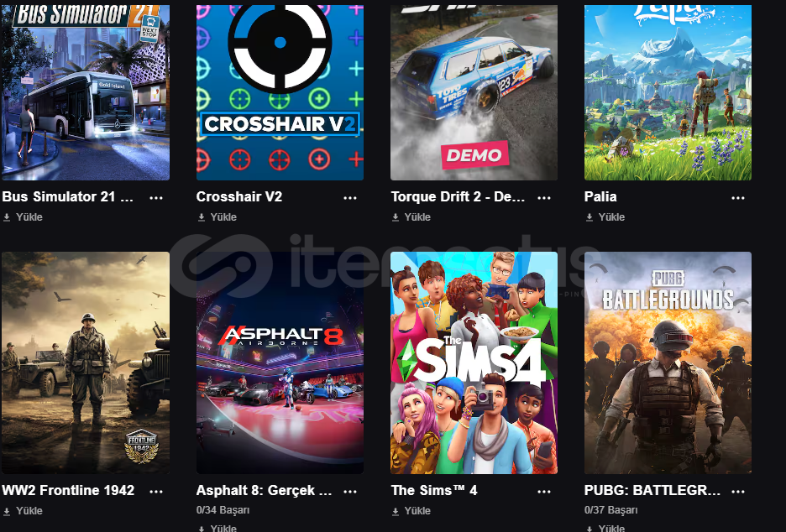
Task: Click Yükle under Bus Simulator 21
Action: click(23, 216)
